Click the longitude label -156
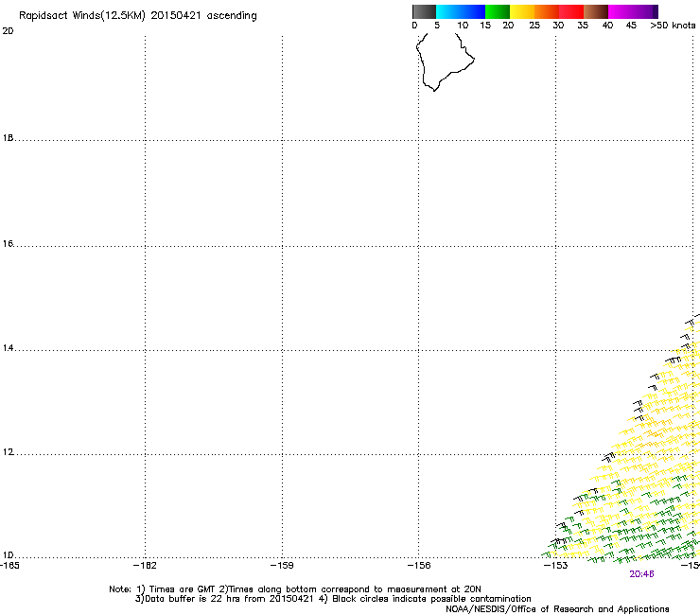Image resolution: width=700 pixels, height=615 pixels. [x=419, y=566]
